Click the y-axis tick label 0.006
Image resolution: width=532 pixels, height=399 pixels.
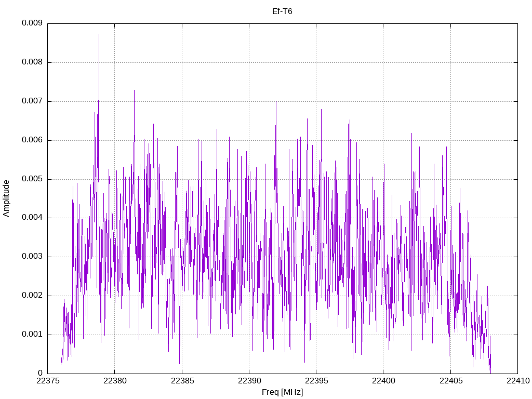click(x=32, y=140)
